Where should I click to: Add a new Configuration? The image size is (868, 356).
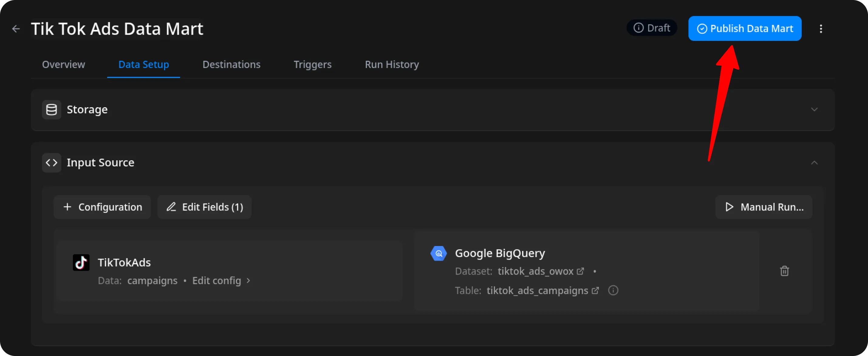102,207
